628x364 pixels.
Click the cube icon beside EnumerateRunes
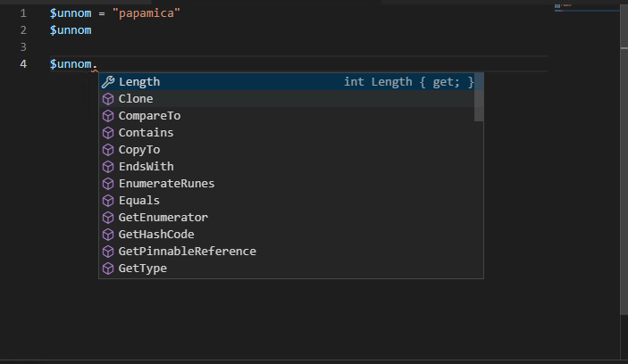tap(108, 184)
